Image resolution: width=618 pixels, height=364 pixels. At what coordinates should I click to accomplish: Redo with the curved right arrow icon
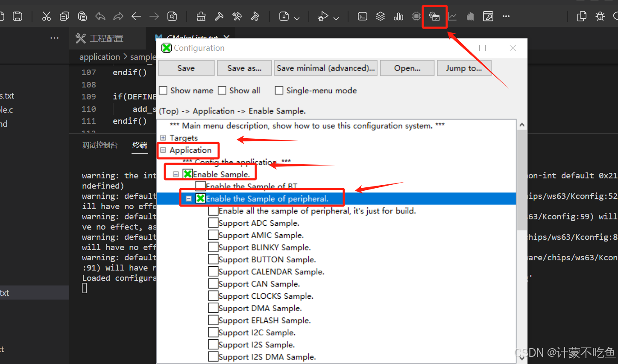(x=118, y=17)
